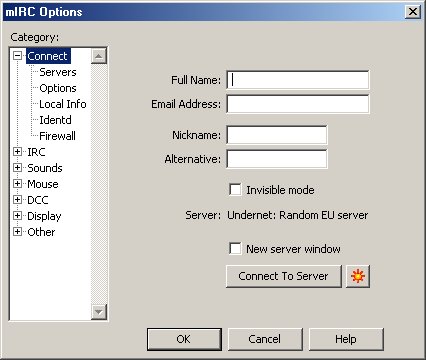Expand the Sounds category

[18, 168]
